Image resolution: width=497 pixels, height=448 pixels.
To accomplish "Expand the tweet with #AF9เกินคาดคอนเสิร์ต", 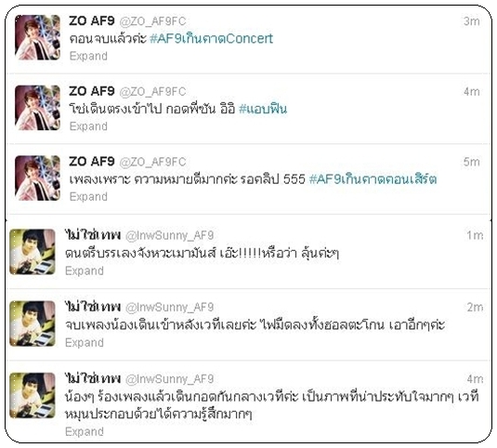I will click(x=88, y=197).
